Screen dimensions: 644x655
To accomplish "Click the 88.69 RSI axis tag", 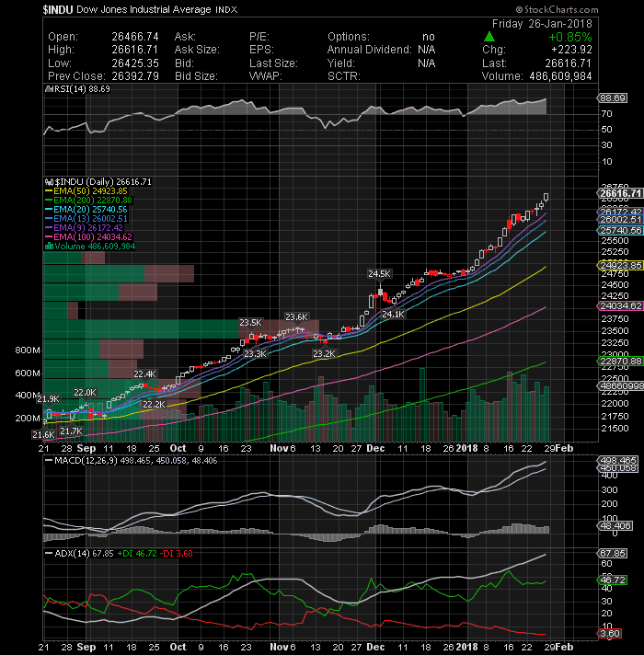I will 613,98.
